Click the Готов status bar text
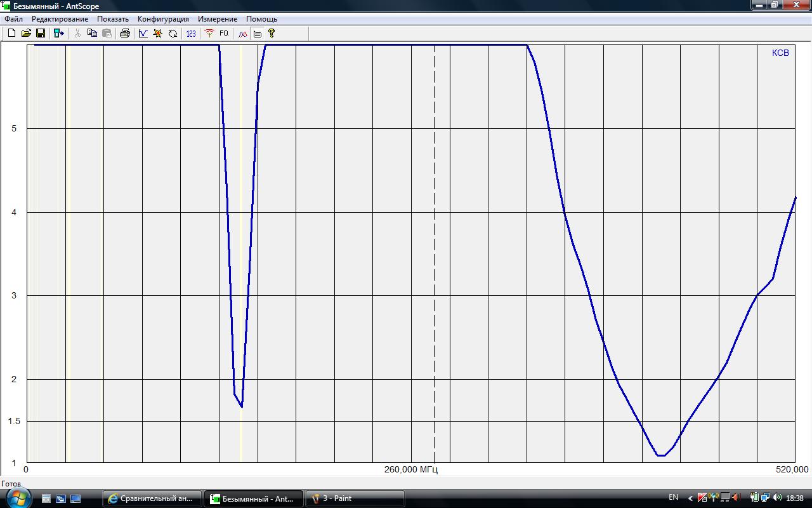Screen dimensions: 812x508 pyautogui.click(x=11, y=483)
